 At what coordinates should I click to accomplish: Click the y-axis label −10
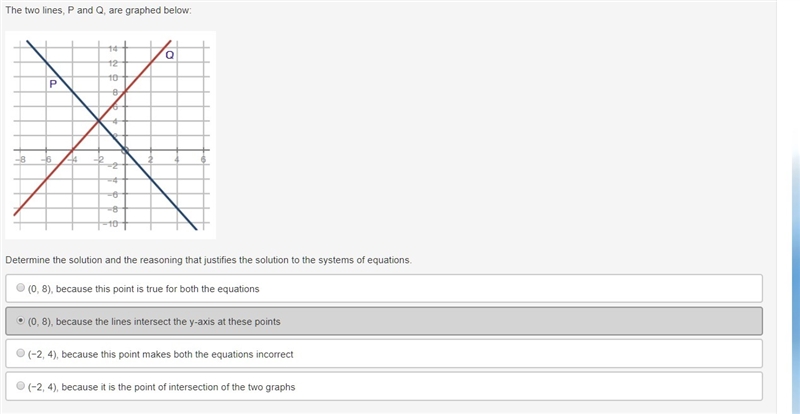pyautogui.click(x=111, y=224)
